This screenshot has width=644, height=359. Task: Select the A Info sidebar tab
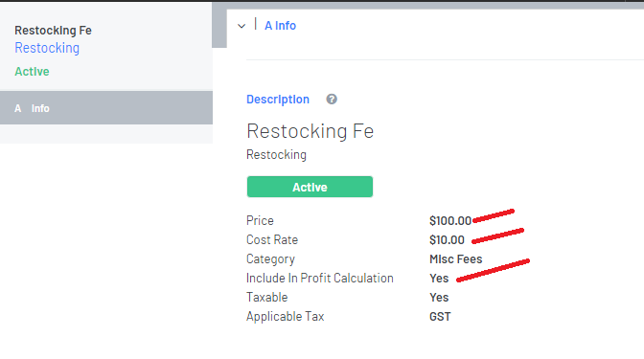click(106, 108)
